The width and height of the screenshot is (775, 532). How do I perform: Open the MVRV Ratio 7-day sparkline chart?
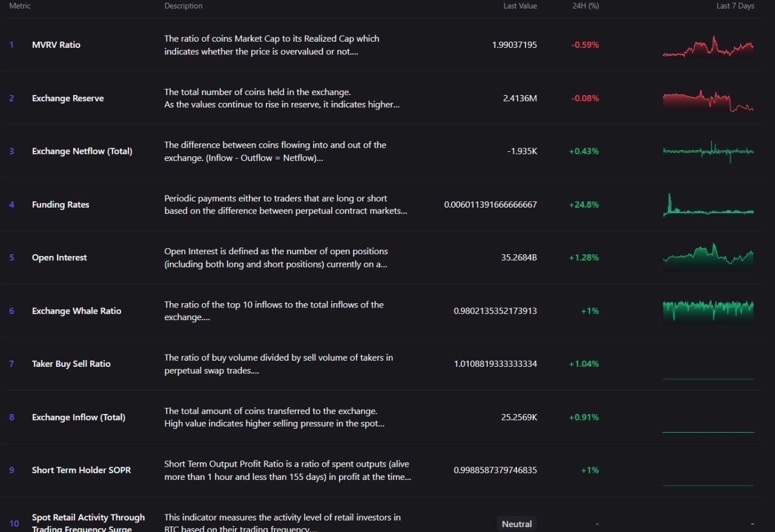(x=708, y=47)
